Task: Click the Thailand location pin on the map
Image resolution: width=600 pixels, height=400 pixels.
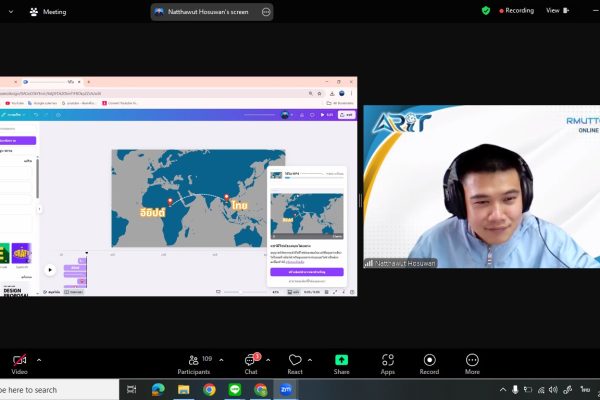Action: click(x=227, y=198)
